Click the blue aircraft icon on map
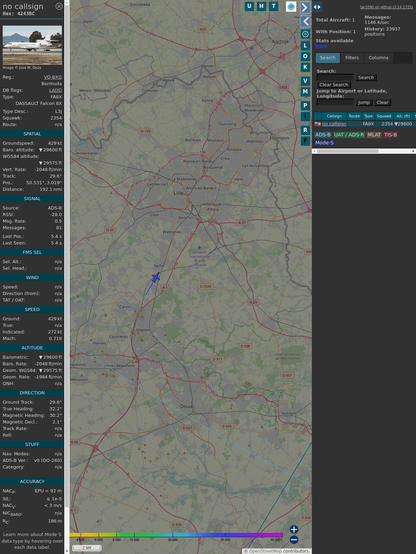Viewport: 416px width, 554px height. (155, 278)
